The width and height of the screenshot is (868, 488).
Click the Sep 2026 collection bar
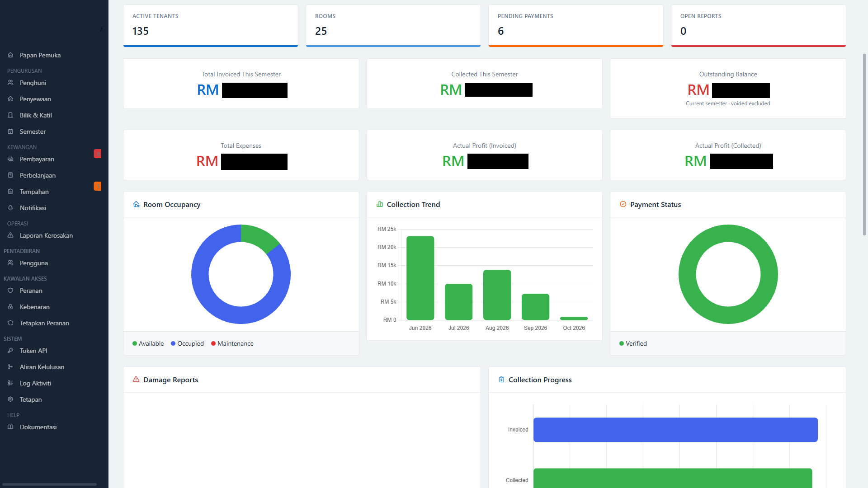click(x=536, y=307)
